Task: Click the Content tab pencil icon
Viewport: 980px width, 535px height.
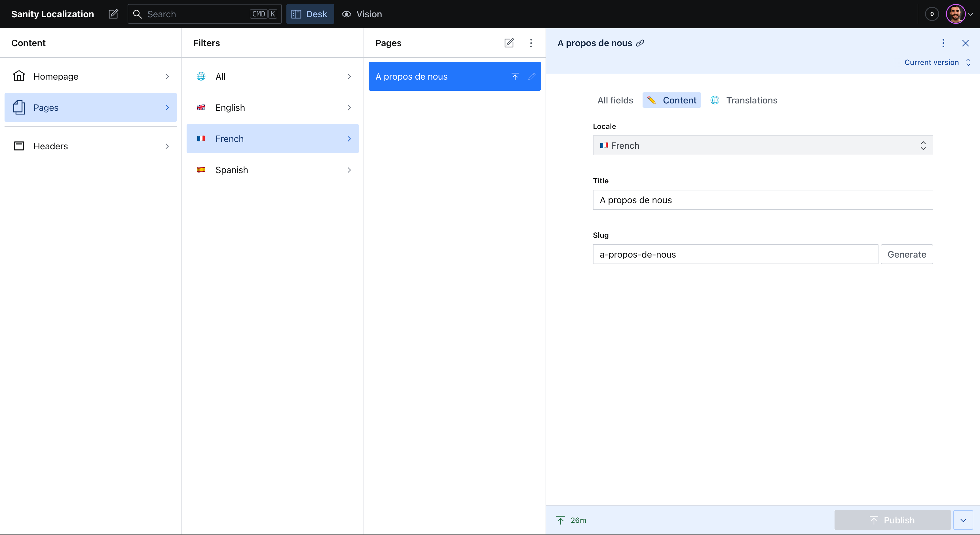Action: point(652,100)
